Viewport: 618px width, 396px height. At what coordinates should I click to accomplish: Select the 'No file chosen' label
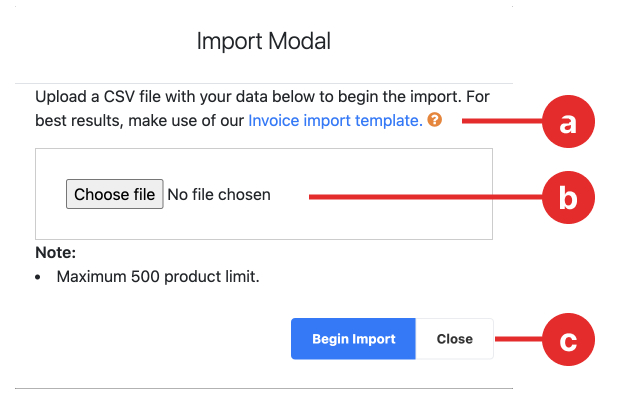coord(219,195)
